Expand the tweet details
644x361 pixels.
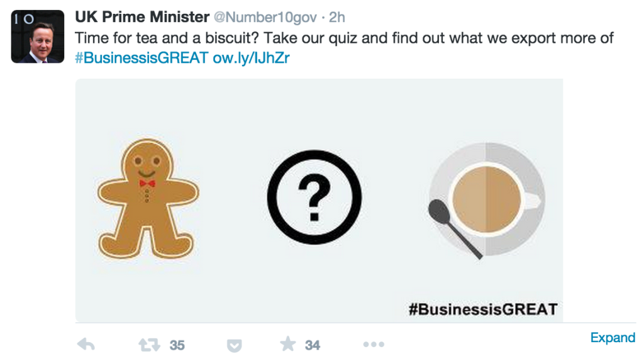click(x=613, y=338)
